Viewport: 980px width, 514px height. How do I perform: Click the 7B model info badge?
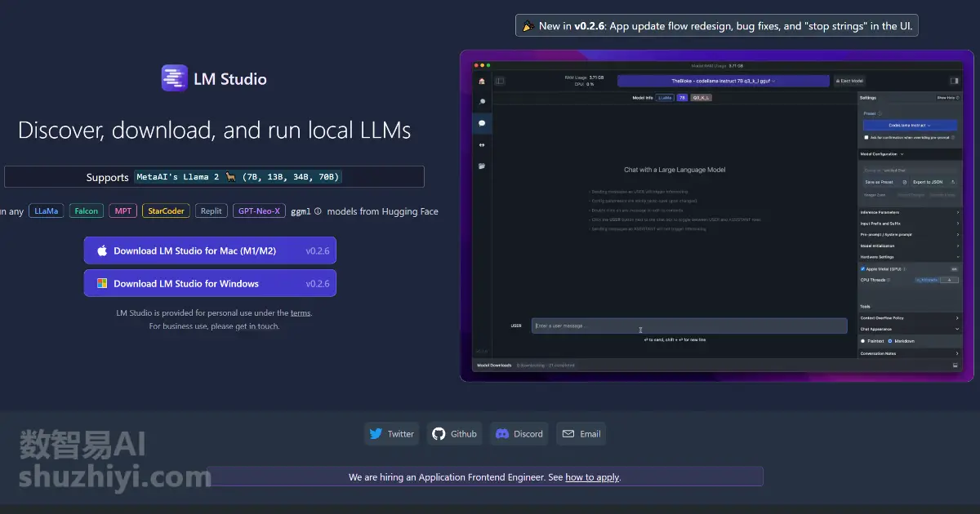[x=681, y=97]
